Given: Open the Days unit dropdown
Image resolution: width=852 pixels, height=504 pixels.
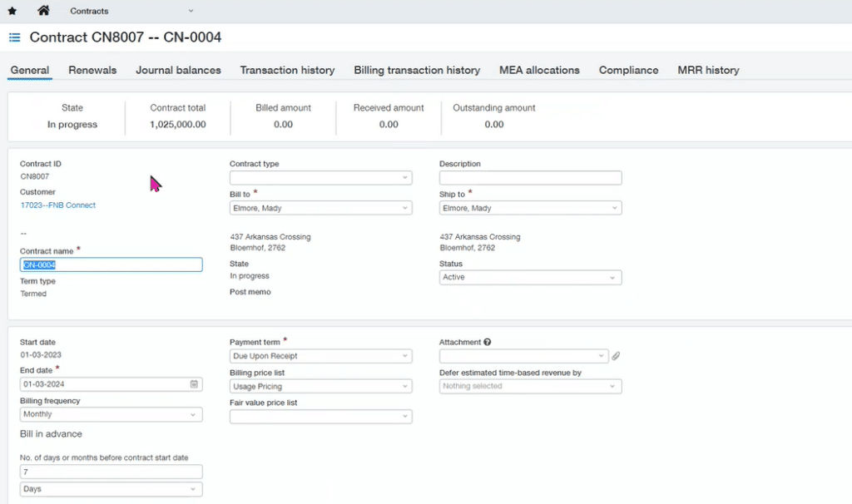Looking at the screenshot, I should [x=111, y=489].
